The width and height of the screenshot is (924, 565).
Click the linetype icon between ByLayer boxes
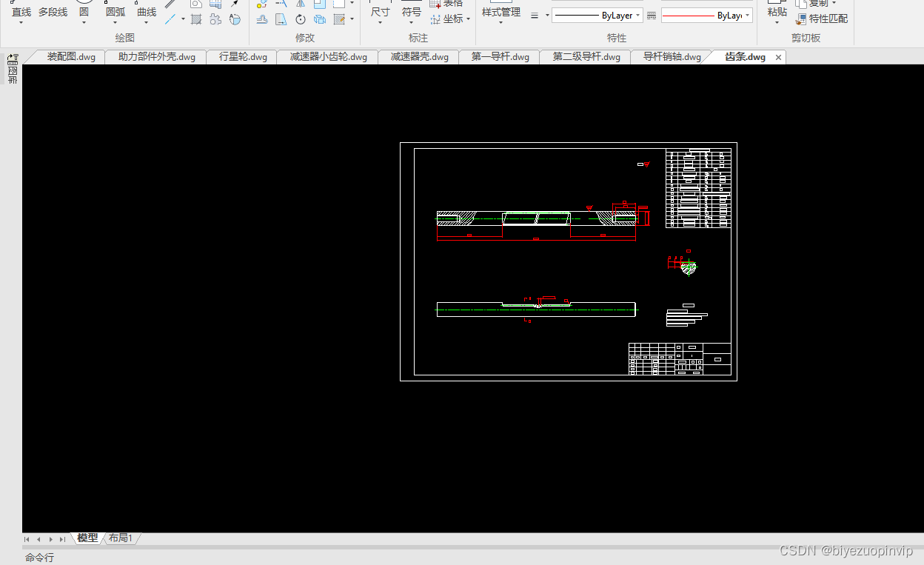(x=652, y=16)
